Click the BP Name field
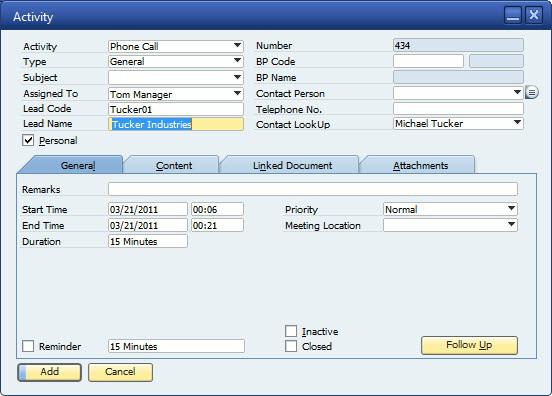552x396 pixels. (x=458, y=77)
